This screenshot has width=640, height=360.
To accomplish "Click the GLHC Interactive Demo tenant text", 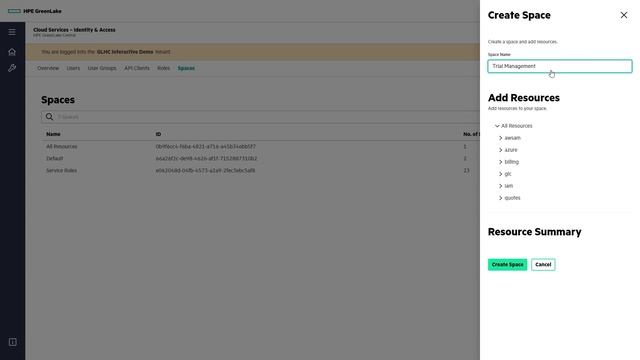I will coord(125,52).
